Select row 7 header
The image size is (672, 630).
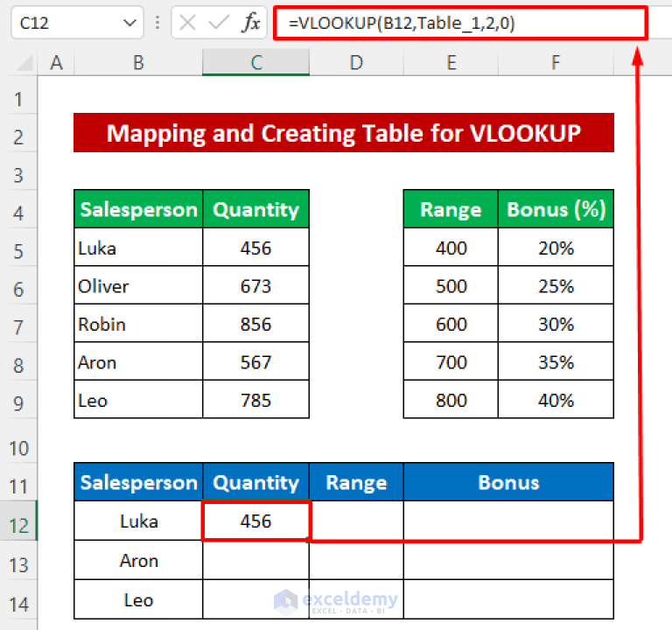18,323
